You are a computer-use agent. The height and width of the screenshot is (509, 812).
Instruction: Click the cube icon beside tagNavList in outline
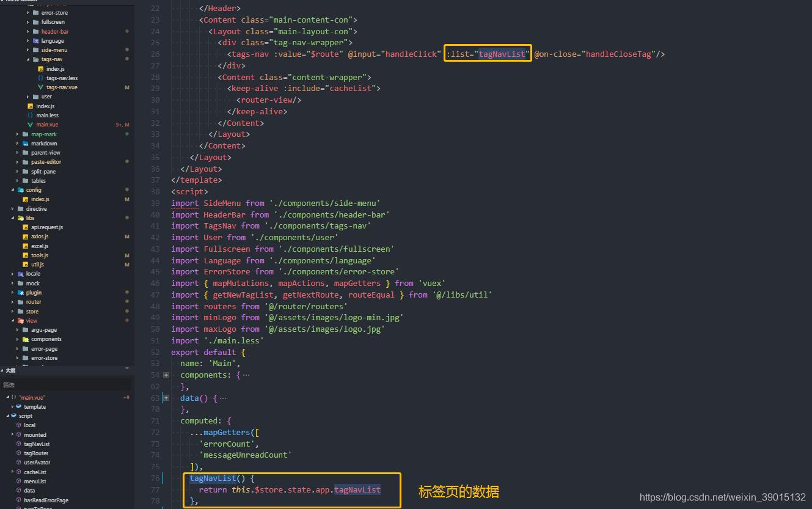pos(18,444)
